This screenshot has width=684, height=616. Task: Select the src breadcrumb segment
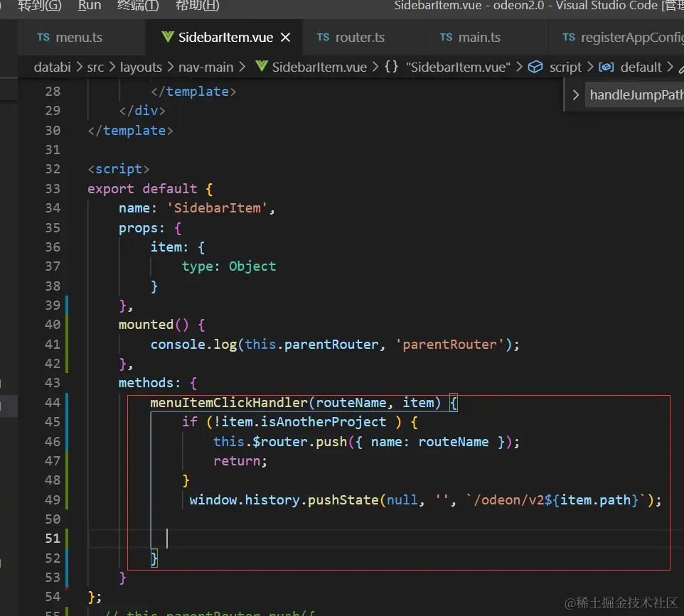[95, 67]
